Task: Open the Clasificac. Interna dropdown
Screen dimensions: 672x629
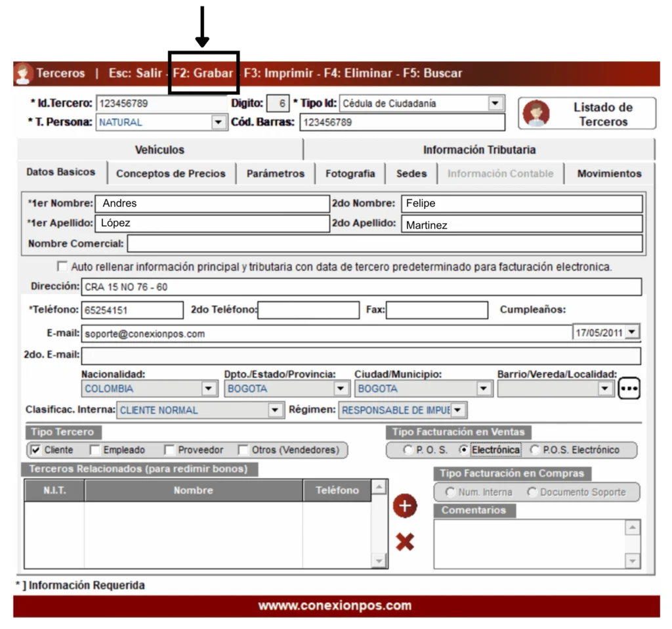Action: coord(275,410)
